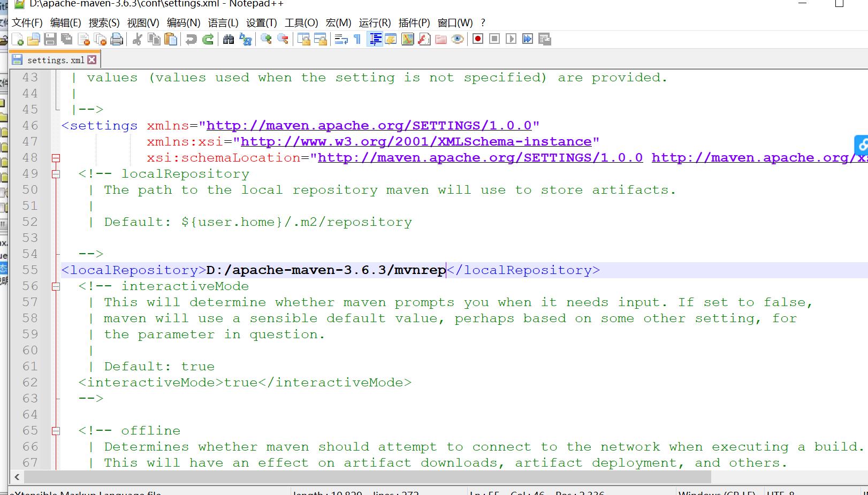The height and width of the screenshot is (495, 868).
Task: Click the user-defined language icon
Action: (391, 39)
